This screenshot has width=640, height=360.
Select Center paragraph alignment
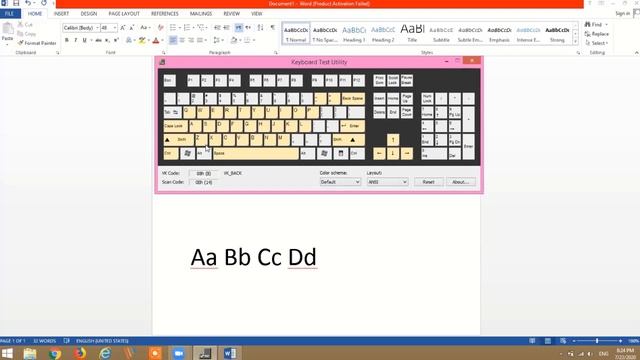click(182, 40)
